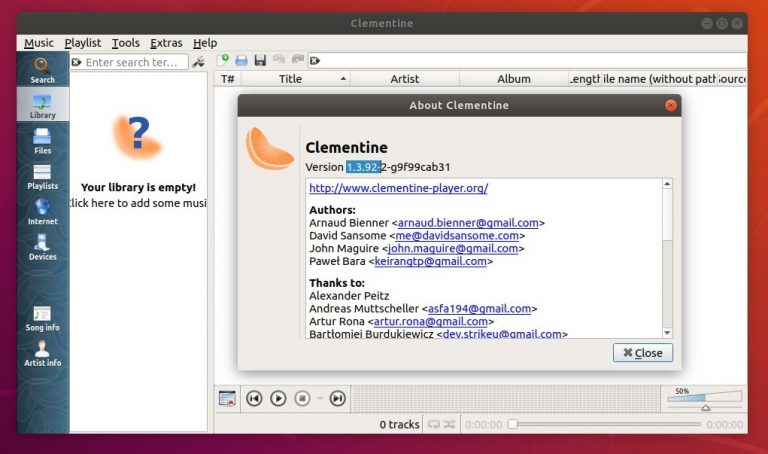The width and height of the screenshot is (768, 454).
Task: Email Arnaud Bienner via his address link
Action: 468,223
